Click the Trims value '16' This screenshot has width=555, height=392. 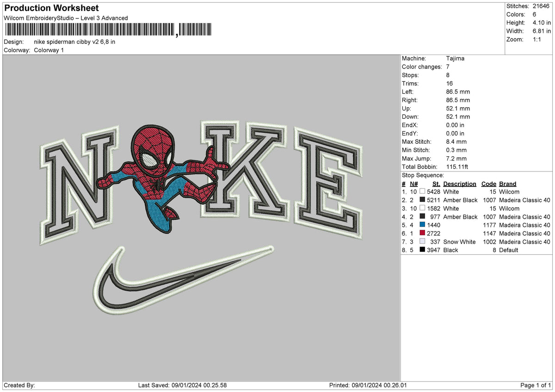coord(450,83)
